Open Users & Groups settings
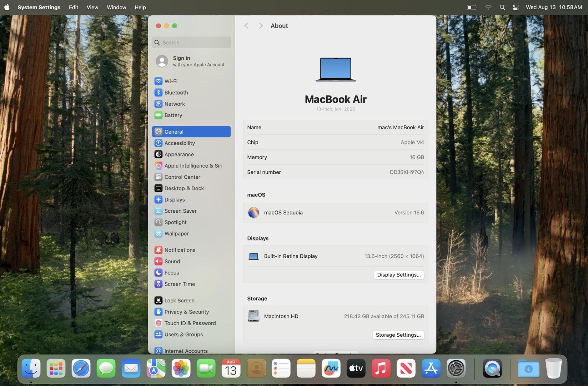 [x=191, y=335]
